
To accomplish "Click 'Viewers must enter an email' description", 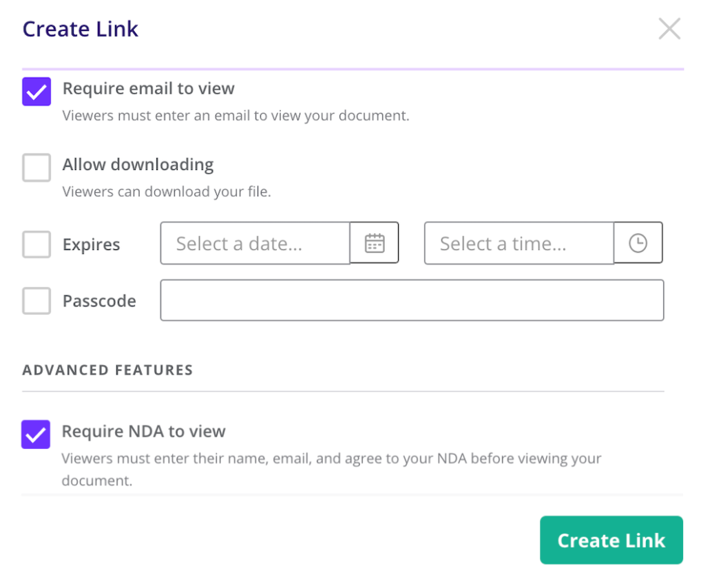I will [x=235, y=116].
